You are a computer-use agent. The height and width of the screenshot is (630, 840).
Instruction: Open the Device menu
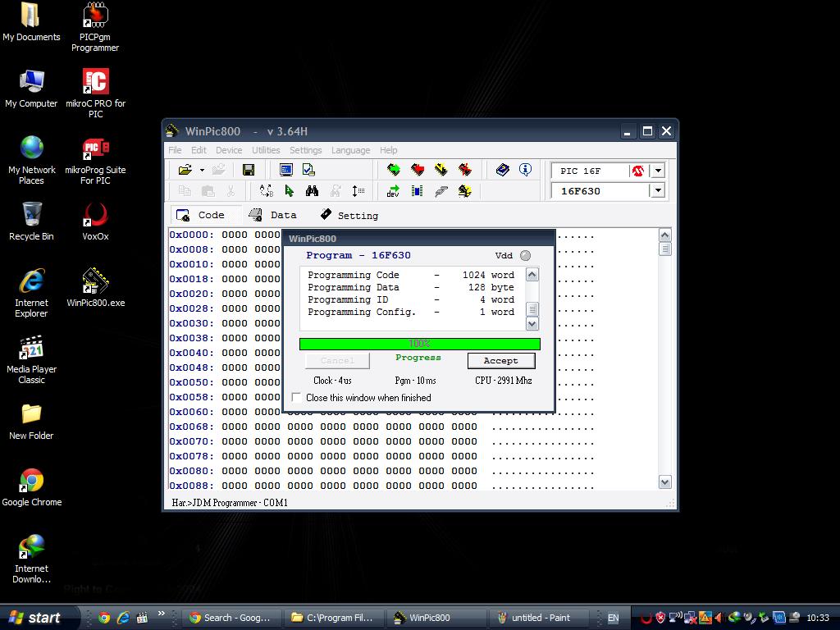[229, 150]
